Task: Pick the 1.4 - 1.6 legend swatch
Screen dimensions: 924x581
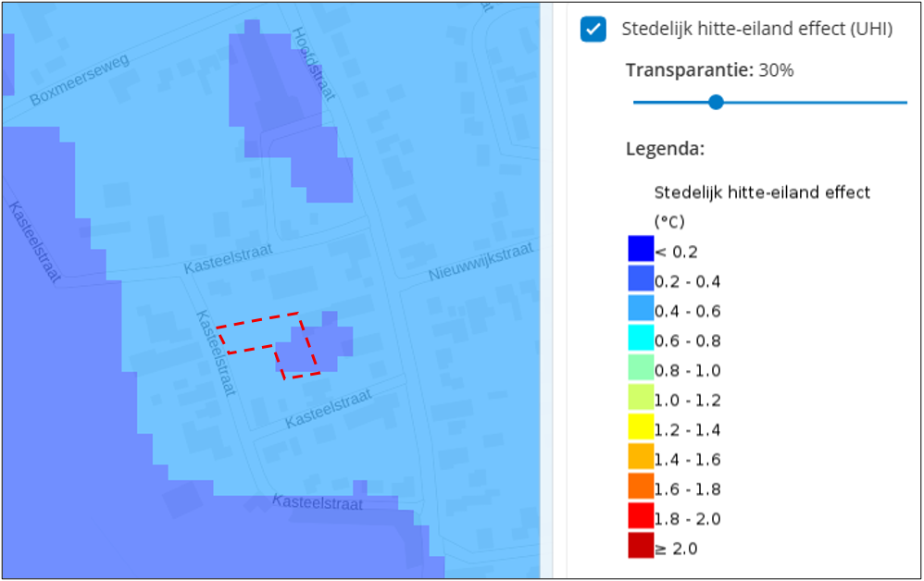Action: click(641, 457)
